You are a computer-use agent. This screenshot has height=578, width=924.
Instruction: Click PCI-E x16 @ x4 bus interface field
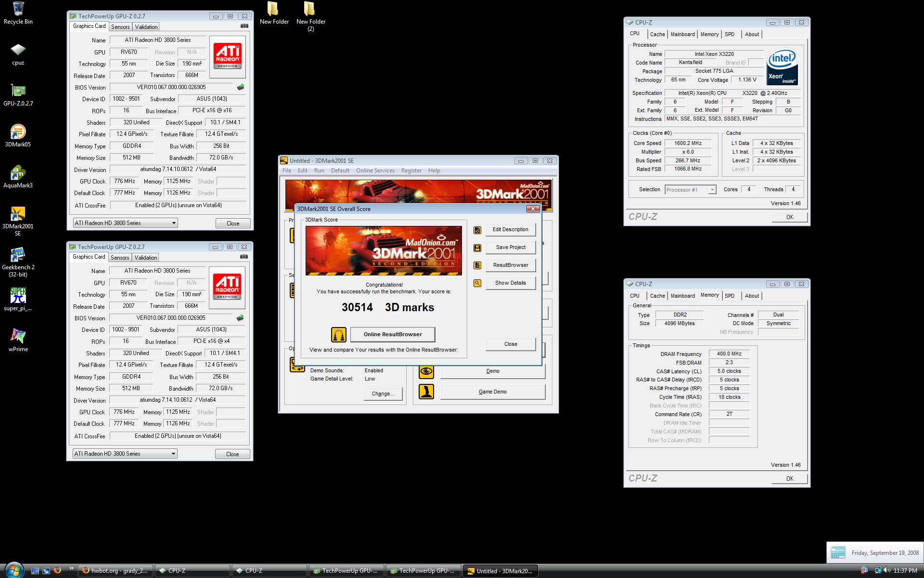coord(212,341)
